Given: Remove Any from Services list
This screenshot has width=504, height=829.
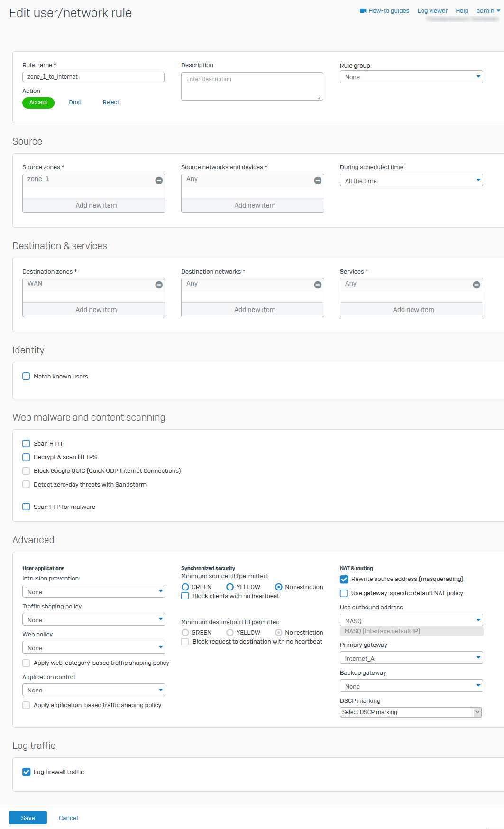Looking at the screenshot, I should pyautogui.click(x=477, y=285).
